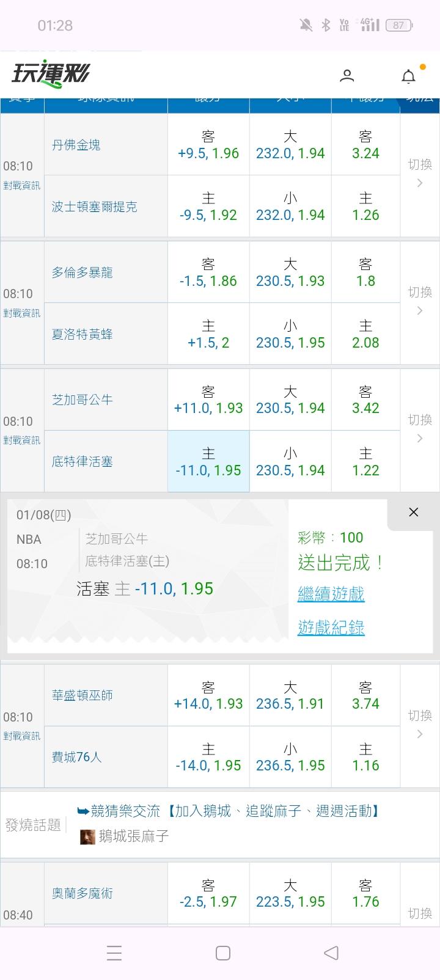Select over 230.5 for Raptors-Hornets game
Viewport: 440px width, 980px height.
point(290,272)
